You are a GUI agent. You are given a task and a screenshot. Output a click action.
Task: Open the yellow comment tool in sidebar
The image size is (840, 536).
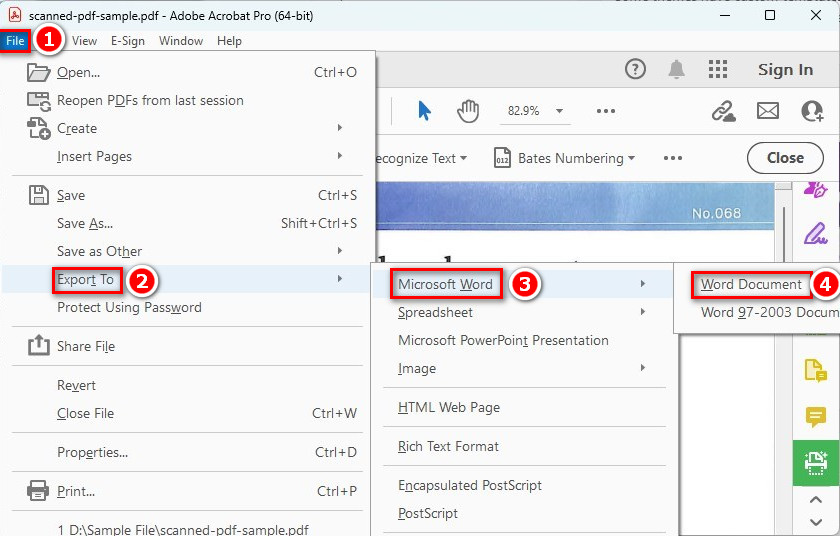pyautogui.click(x=815, y=417)
